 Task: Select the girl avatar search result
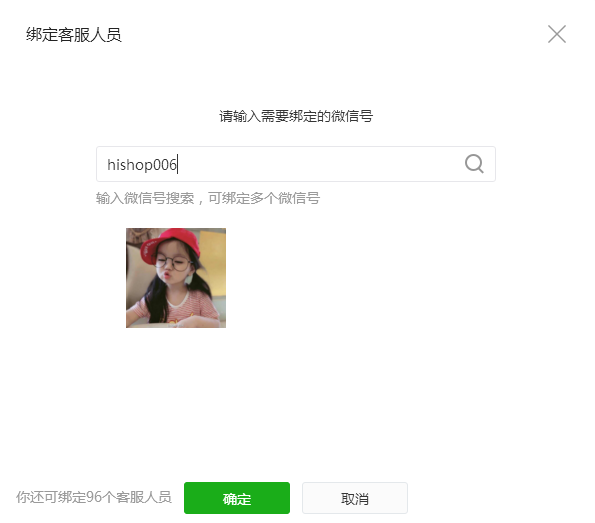click(176, 278)
